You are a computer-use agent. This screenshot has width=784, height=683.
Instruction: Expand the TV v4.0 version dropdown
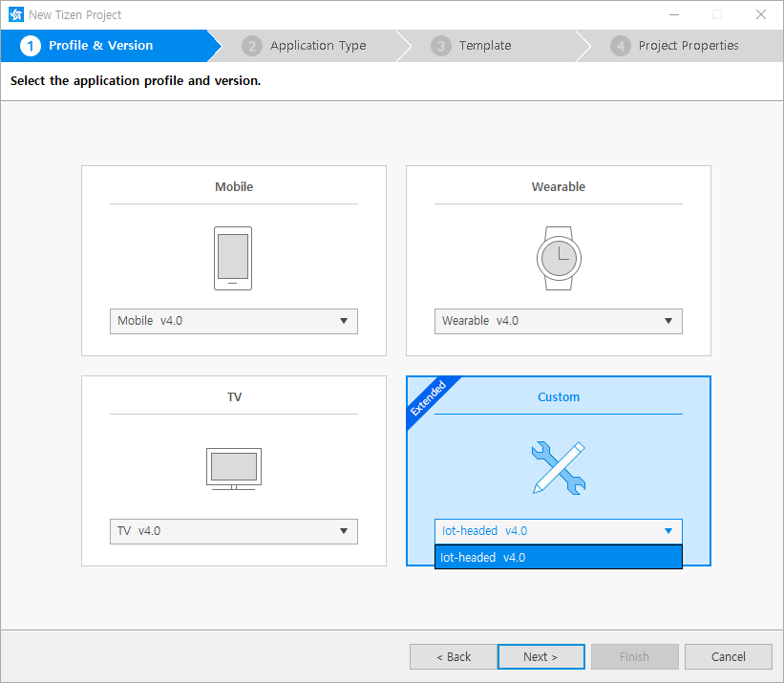click(x=233, y=531)
